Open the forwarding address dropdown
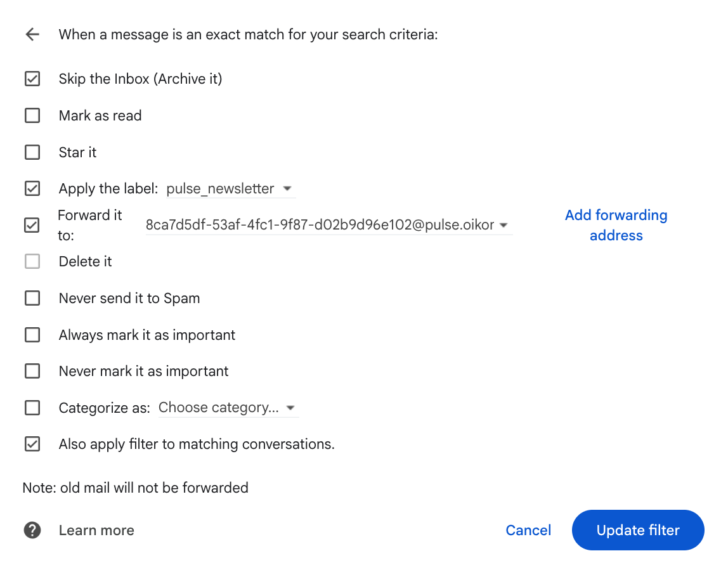The width and height of the screenshot is (728, 577). (504, 225)
